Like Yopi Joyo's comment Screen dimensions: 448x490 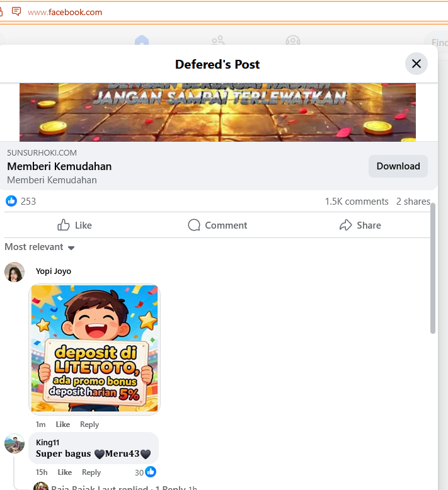point(63,424)
